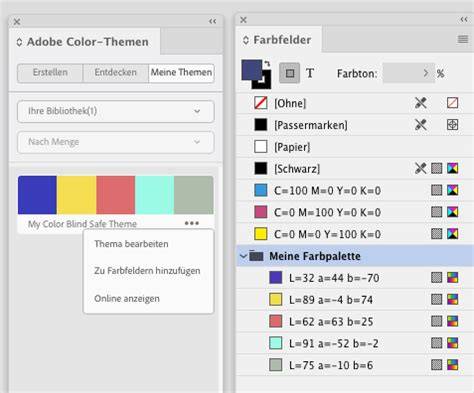Cycle Adobe Color-Themen panel view arrows

tap(19, 42)
